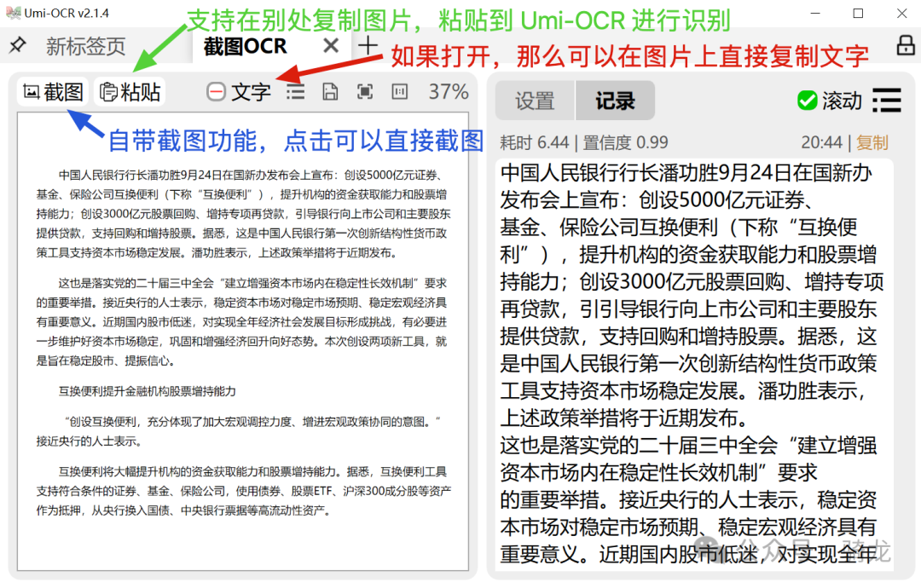921x588 pixels.
Task: Click the 耗时 6.44 | 置信度 0.99 info
Action: 584,142
